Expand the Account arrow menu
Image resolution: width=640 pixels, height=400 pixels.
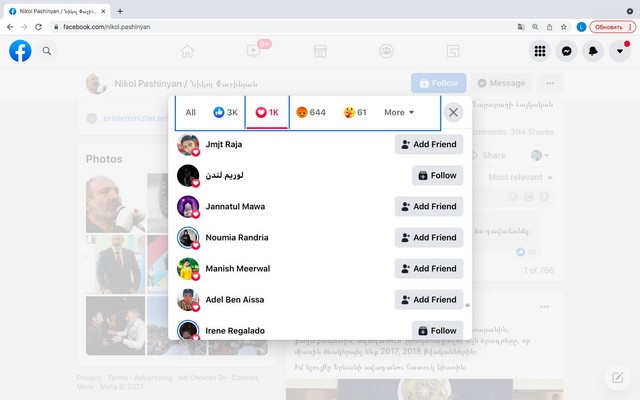(x=620, y=51)
